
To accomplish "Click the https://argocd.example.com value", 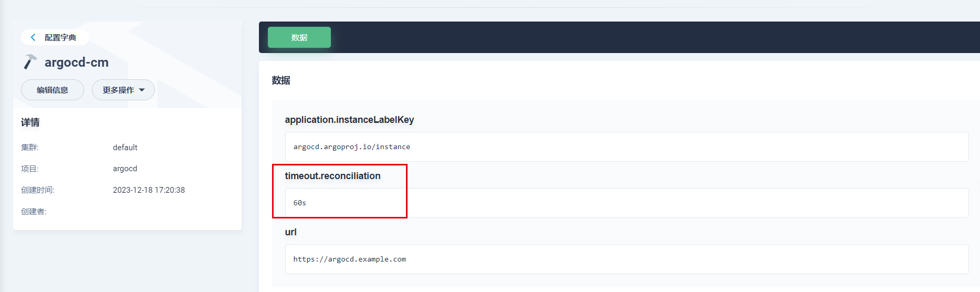I will click(349, 259).
